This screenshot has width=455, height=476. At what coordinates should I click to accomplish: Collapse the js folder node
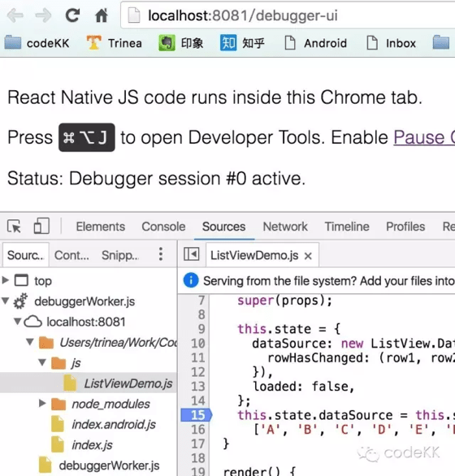[x=42, y=362]
